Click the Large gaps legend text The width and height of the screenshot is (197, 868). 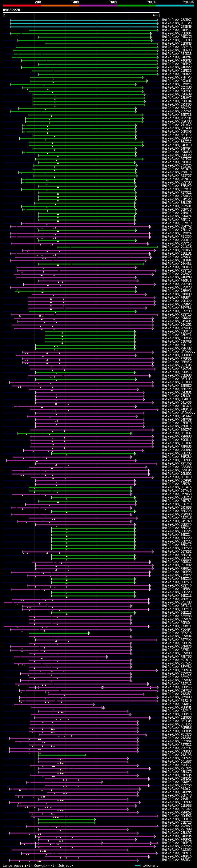38,866
